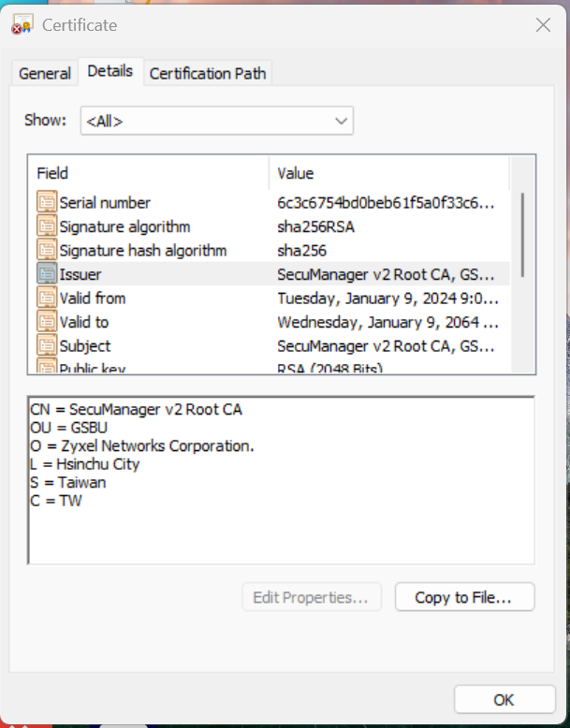Viewport: 570px width, 728px height.
Task: Click the sha256 hash algorithm value
Action: [302, 251]
